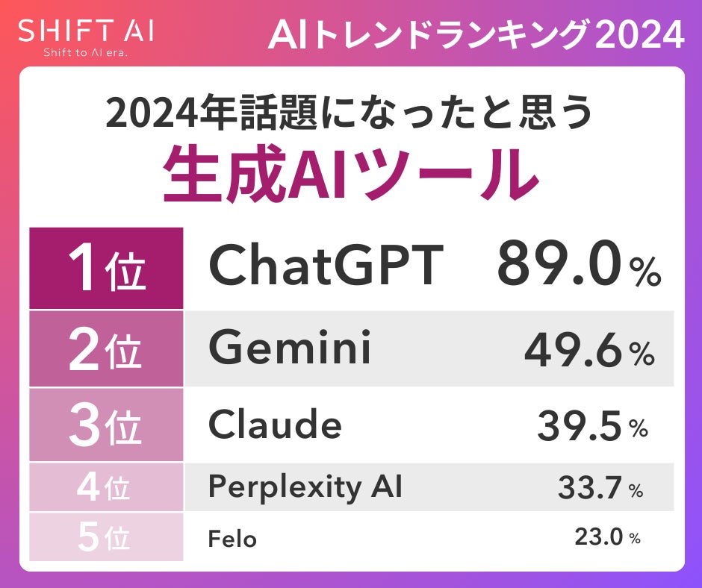Select the 2位 rank badge
Image resolution: width=702 pixels, height=588 pixels.
coord(106,349)
